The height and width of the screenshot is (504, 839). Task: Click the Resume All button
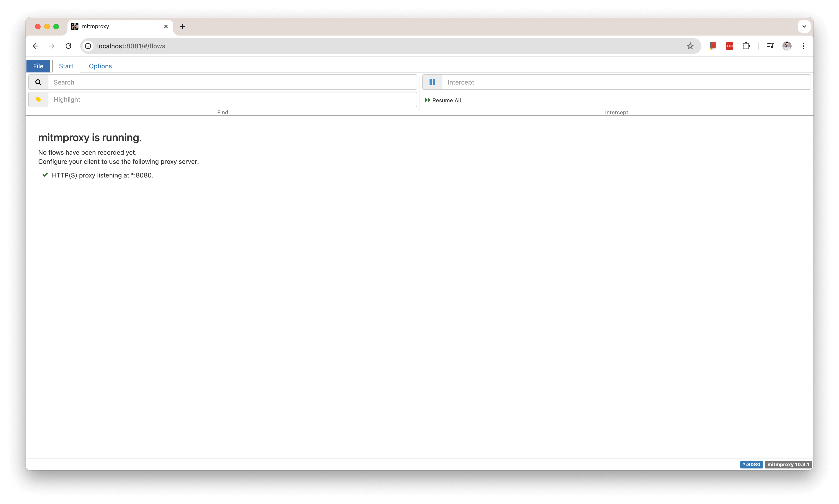pyautogui.click(x=443, y=100)
